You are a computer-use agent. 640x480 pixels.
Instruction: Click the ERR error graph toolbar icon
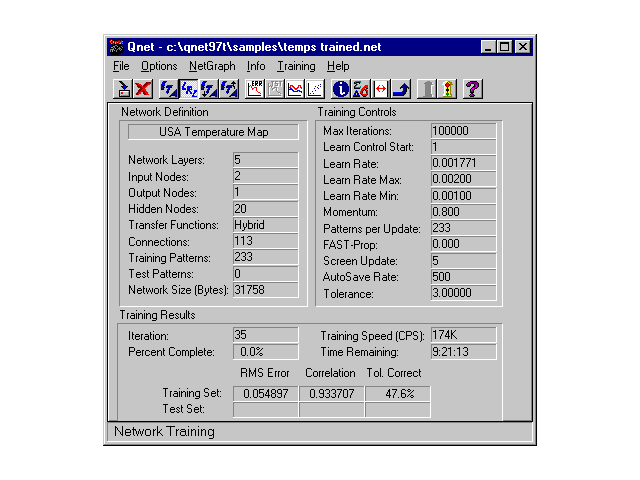point(255,89)
